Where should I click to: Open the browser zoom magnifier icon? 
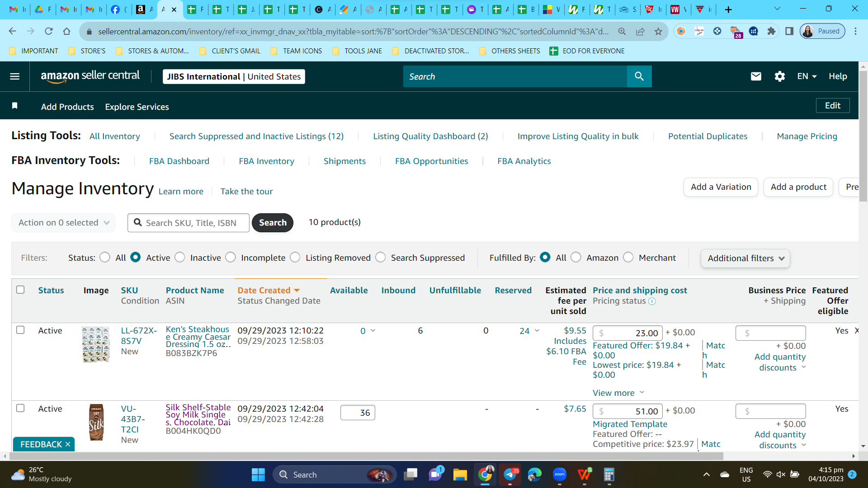[x=622, y=31]
